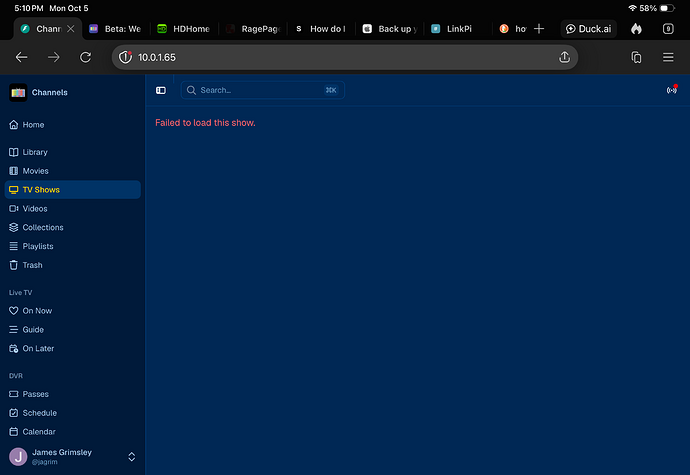Go back with the left arrow

click(x=22, y=57)
